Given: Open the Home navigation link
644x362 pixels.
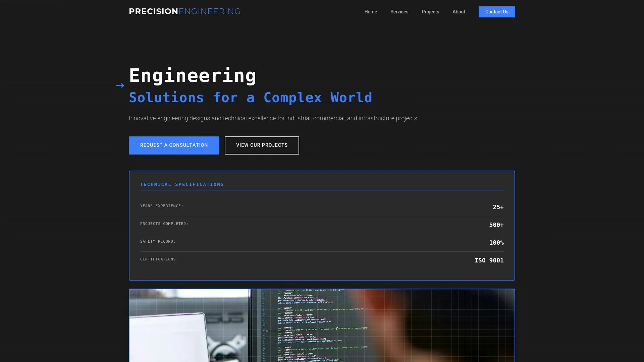Looking at the screenshot, I should pyautogui.click(x=371, y=12).
